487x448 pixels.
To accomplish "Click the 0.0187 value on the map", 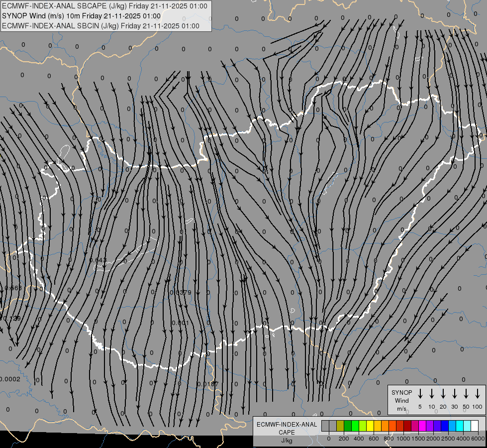I will 208,384.
